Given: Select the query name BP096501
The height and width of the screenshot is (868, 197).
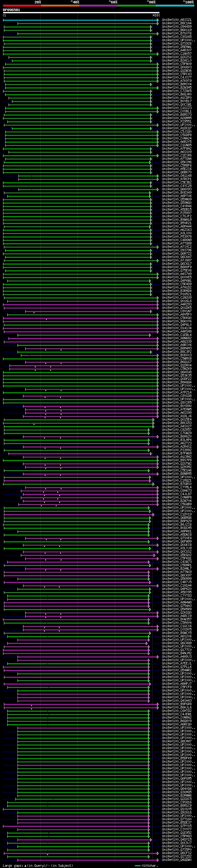Looking at the screenshot, I should click(x=11, y=10).
